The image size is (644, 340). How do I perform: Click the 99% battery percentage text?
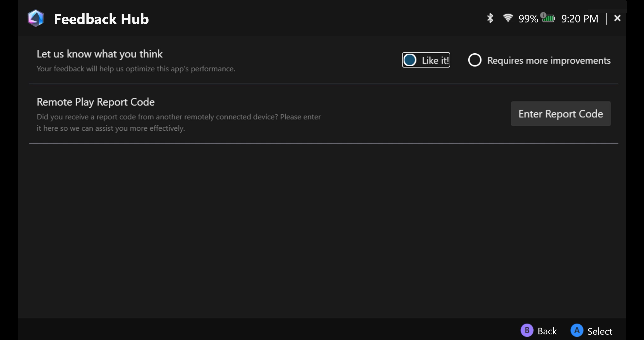click(x=528, y=19)
